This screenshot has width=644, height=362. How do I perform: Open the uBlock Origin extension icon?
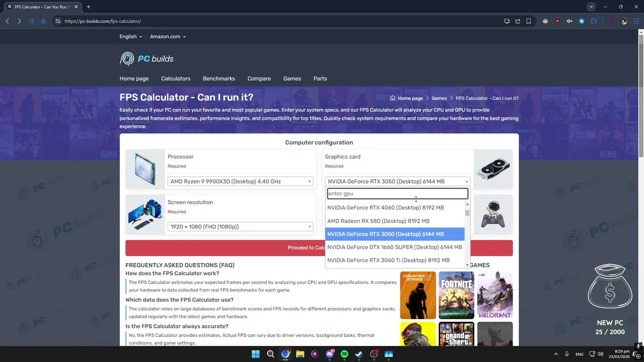(557, 21)
